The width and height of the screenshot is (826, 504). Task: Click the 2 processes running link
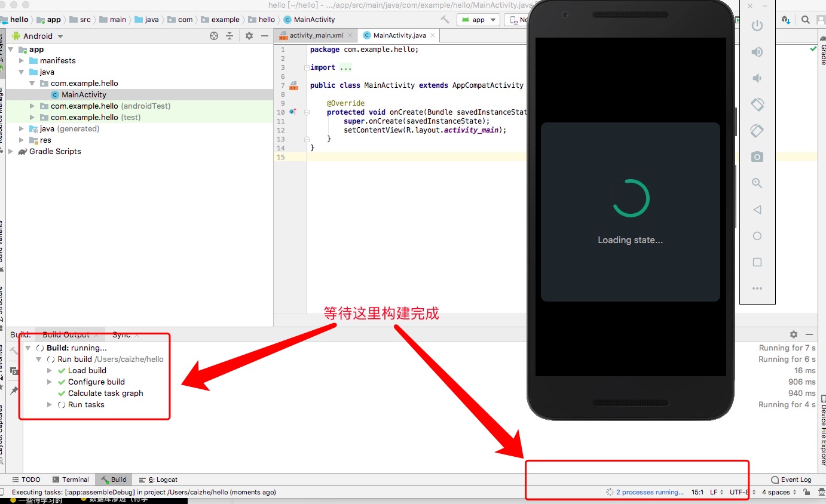point(650,492)
